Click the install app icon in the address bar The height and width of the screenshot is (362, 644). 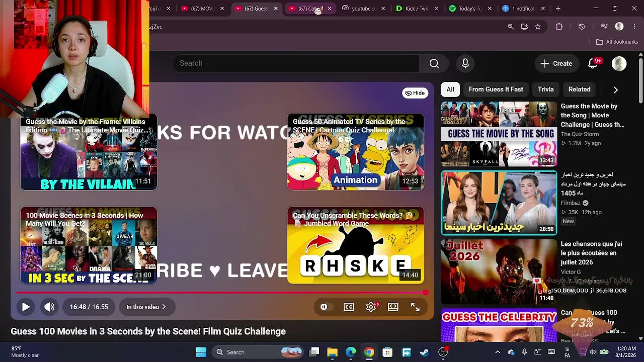524,27
